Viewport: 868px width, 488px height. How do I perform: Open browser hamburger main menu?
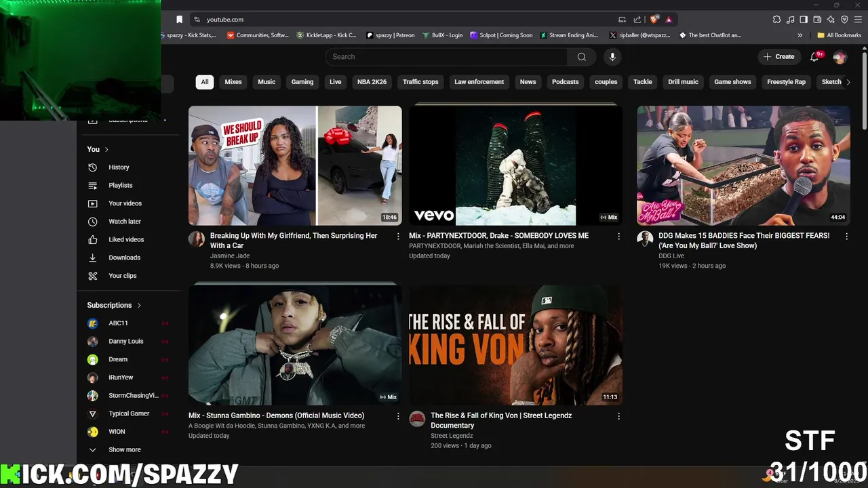point(858,20)
